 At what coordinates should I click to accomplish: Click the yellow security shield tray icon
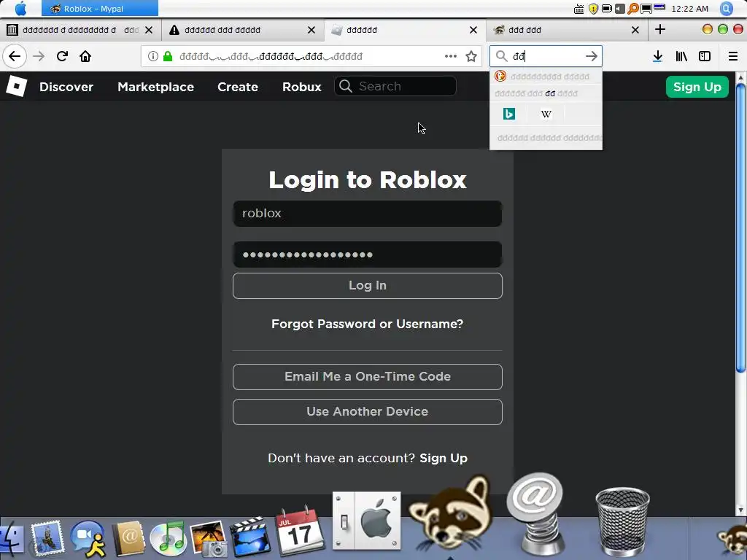(593, 9)
